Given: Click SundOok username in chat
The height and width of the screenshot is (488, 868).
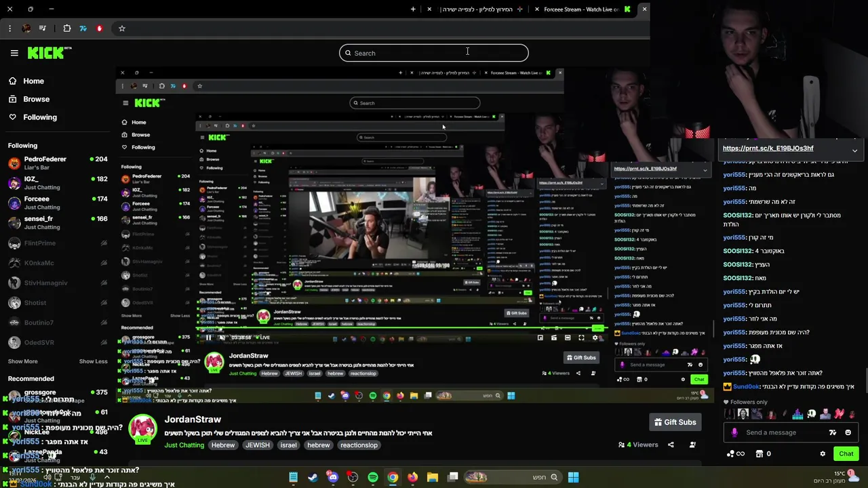Looking at the screenshot, I should [746, 386].
